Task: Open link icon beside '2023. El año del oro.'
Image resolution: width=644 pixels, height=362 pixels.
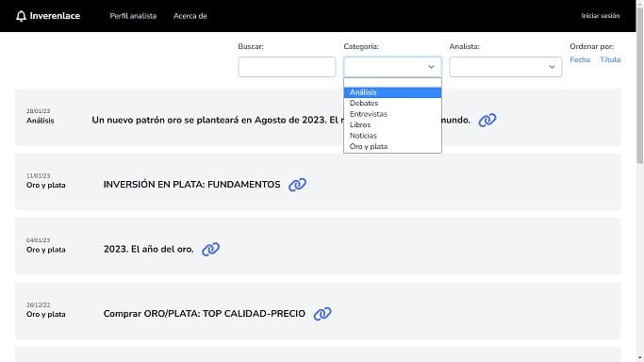Action: tap(210, 249)
